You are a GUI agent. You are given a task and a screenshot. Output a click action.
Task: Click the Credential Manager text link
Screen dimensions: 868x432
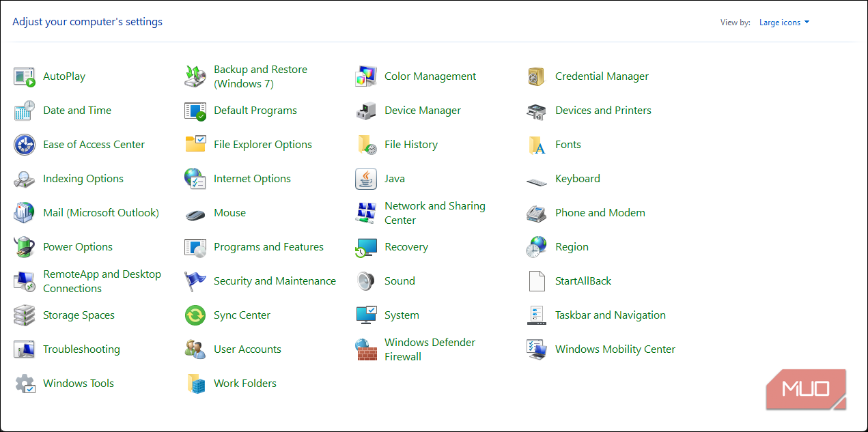coord(602,76)
